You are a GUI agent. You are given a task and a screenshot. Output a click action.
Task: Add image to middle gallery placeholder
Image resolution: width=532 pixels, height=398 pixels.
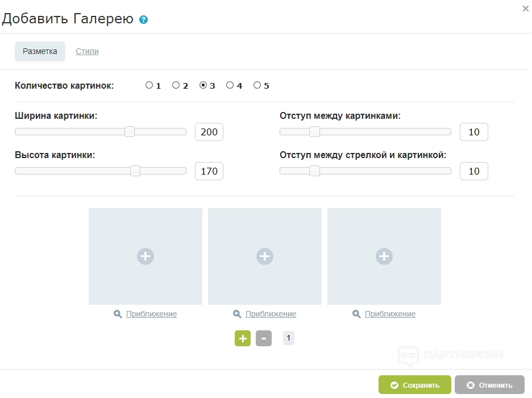[265, 256]
